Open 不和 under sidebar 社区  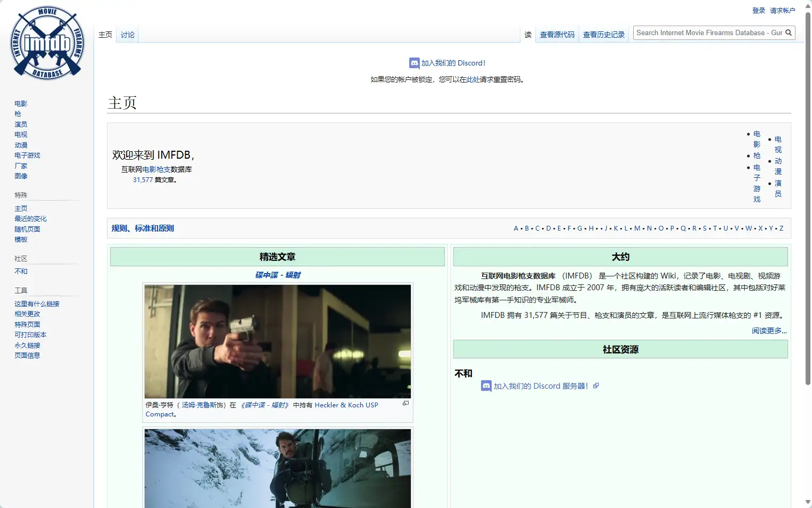pos(21,272)
